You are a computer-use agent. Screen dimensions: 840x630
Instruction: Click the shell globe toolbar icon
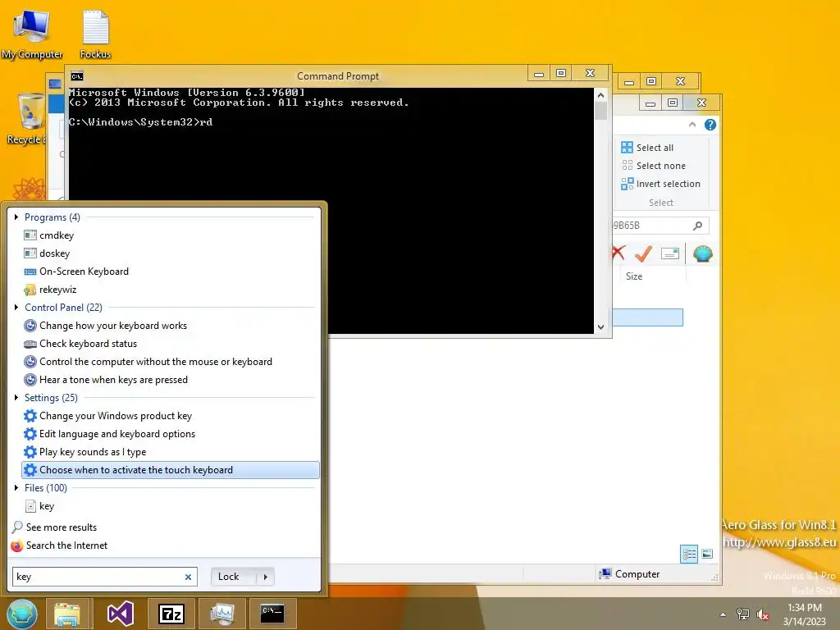[x=702, y=253]
